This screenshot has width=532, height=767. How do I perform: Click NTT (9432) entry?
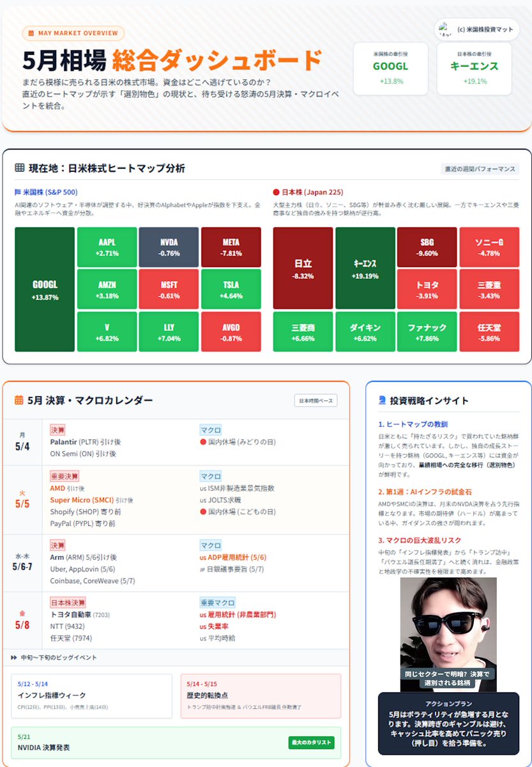pyautogui.click(x=67, y=626)
